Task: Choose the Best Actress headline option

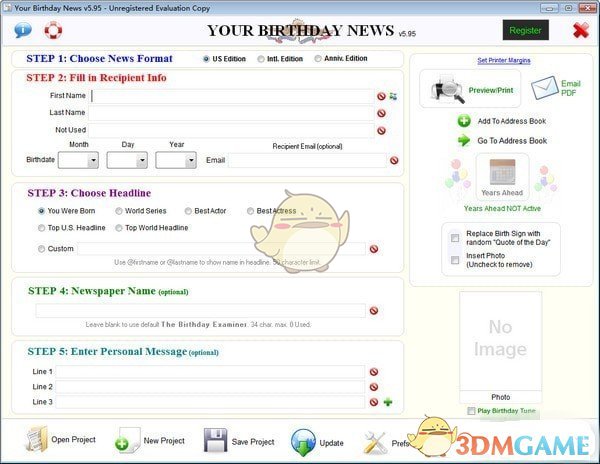Action: click(250, 211)
